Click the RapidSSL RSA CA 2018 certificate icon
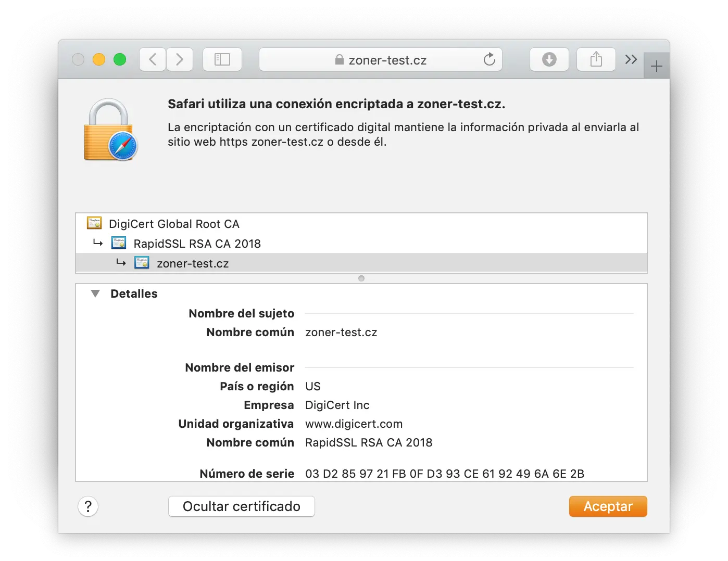Image resolution: width=728 pixels, height=561 pixels. pos(119,243)
